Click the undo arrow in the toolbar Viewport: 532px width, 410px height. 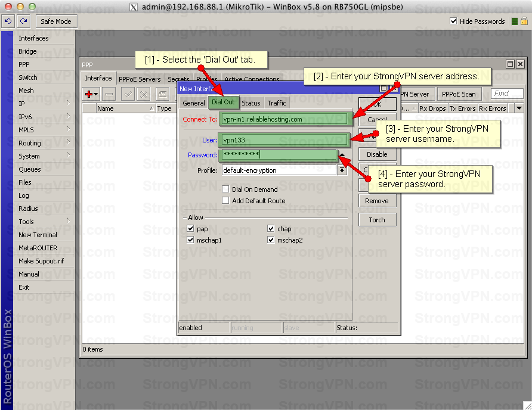tap(8, 21)
